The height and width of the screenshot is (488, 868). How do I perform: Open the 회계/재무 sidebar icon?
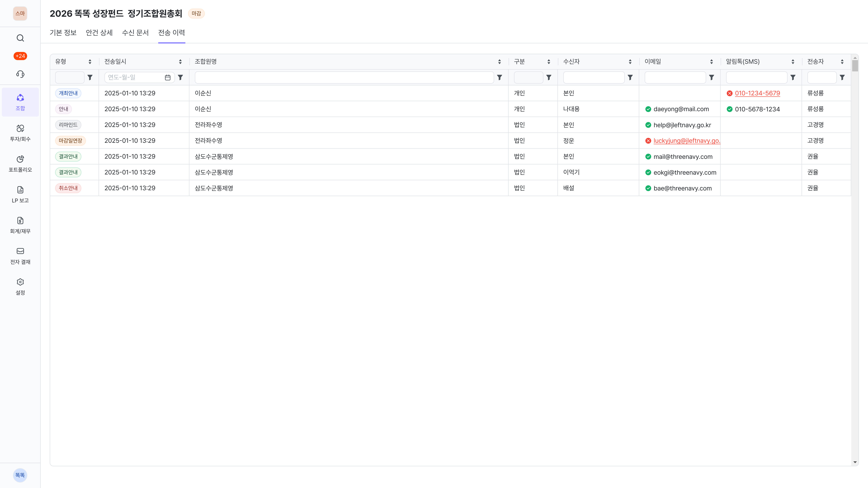pyautogui.click(x=20, y=225)
